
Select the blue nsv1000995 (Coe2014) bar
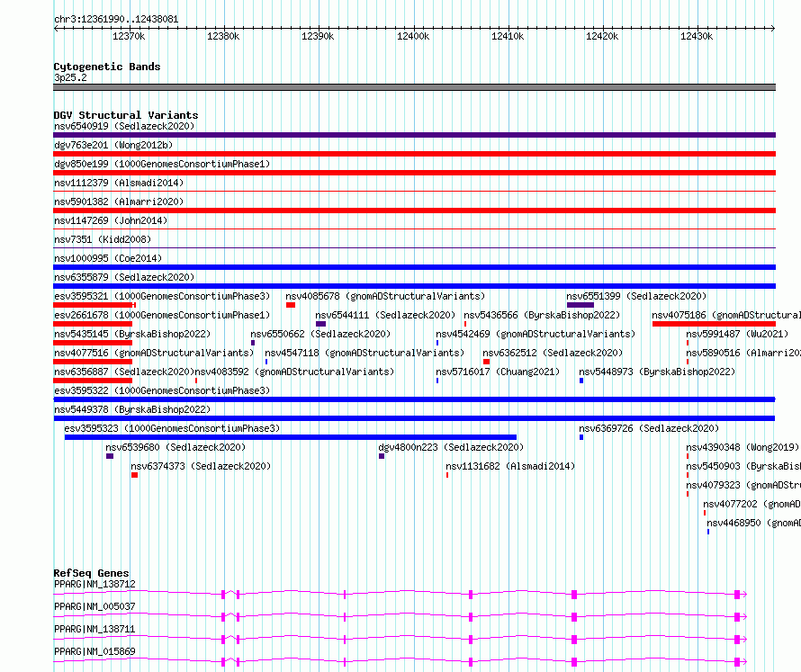pos(414,267)
